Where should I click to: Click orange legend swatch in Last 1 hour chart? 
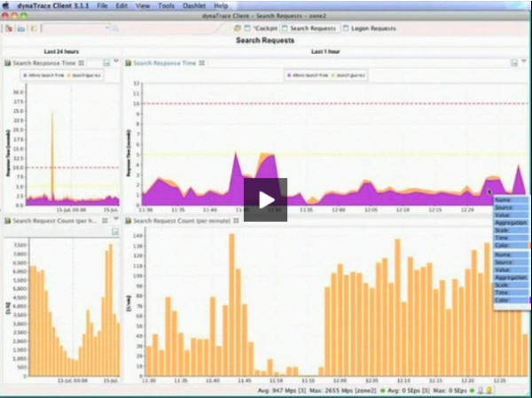pyautogui.click(x=332, y=75)
